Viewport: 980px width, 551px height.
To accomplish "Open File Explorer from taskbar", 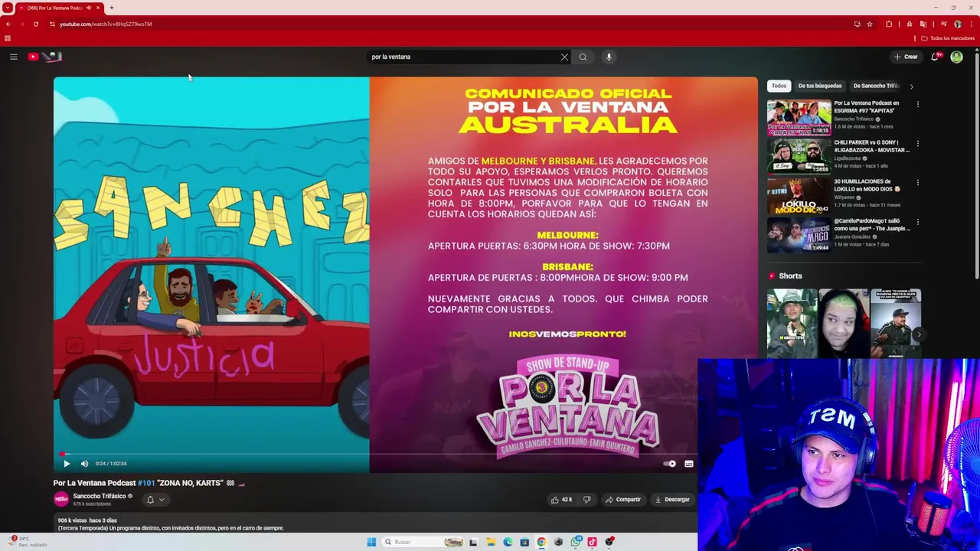I will 491,542.
